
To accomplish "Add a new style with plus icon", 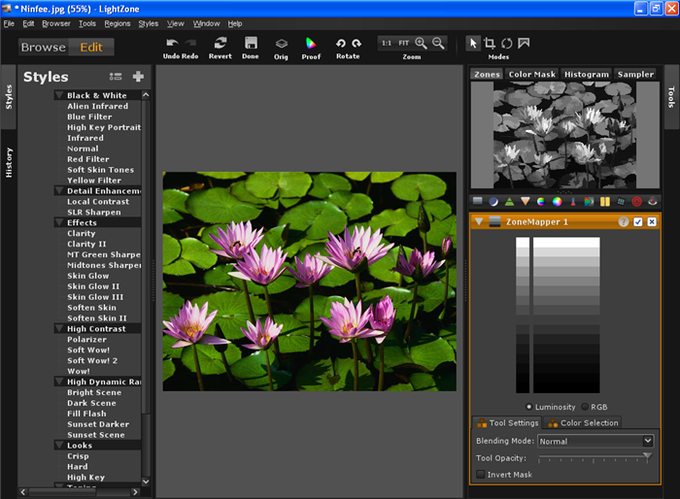I will (x=138, y=77).
